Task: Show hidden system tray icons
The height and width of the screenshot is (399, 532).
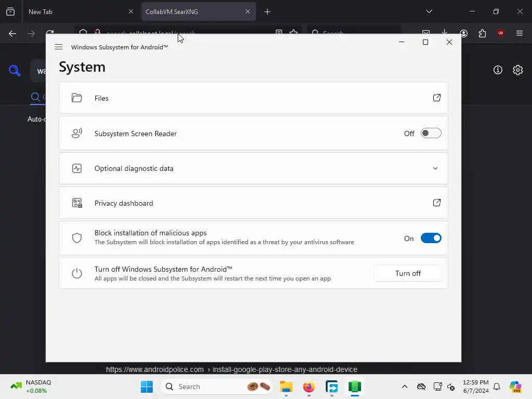Action: click(x=404, y=387)
